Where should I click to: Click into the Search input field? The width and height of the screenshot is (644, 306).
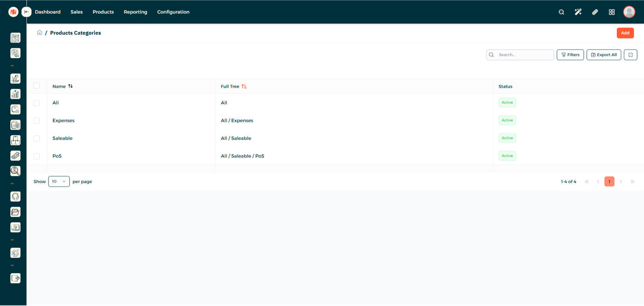click(x=524, y=55)
